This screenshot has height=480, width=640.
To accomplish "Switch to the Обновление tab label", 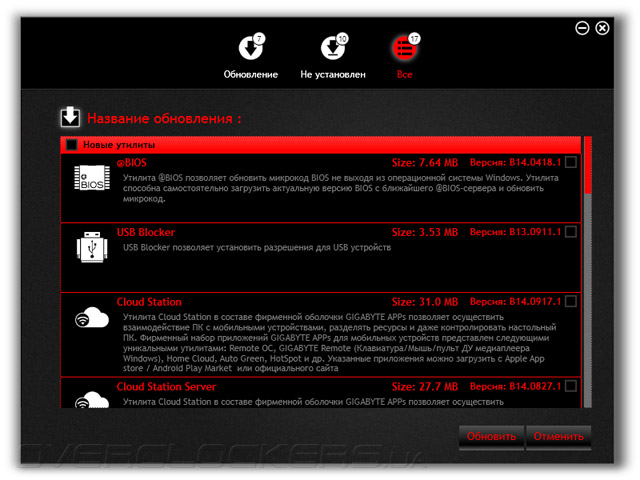I will point(251,75).
